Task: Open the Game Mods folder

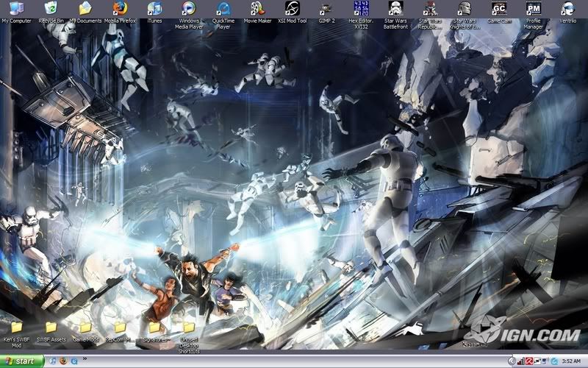Action: tap(86, 331)
